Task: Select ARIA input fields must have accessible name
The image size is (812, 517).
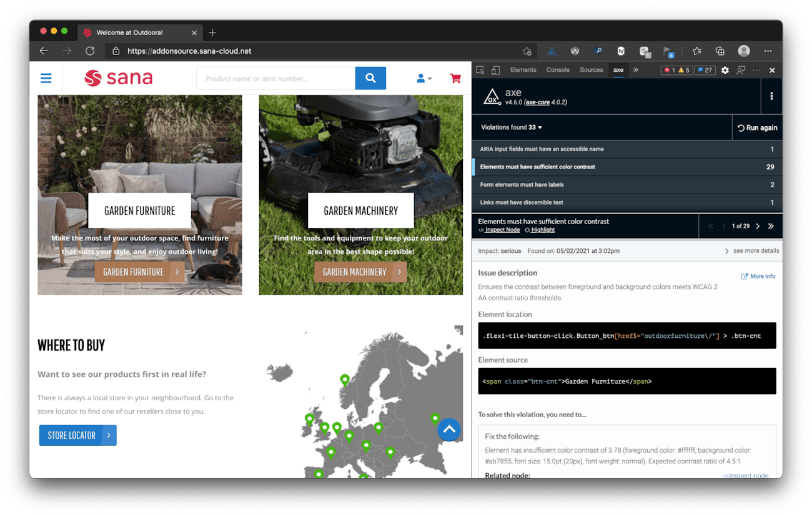Action: (627, 149)
